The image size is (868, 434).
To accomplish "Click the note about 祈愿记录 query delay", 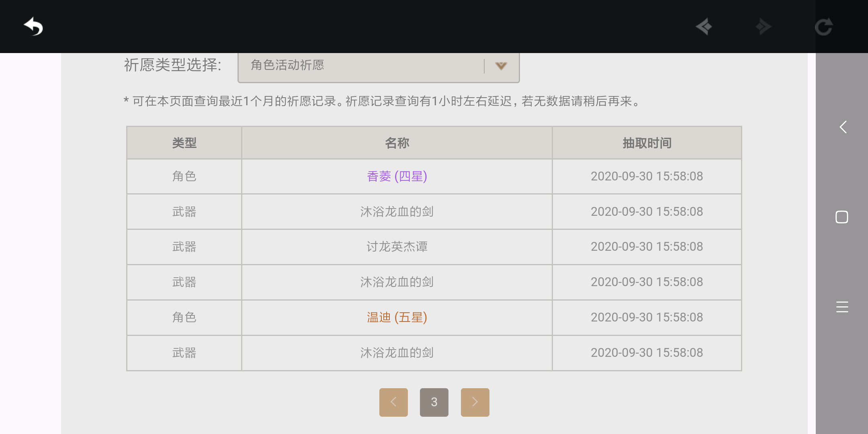I will point(382,101).
